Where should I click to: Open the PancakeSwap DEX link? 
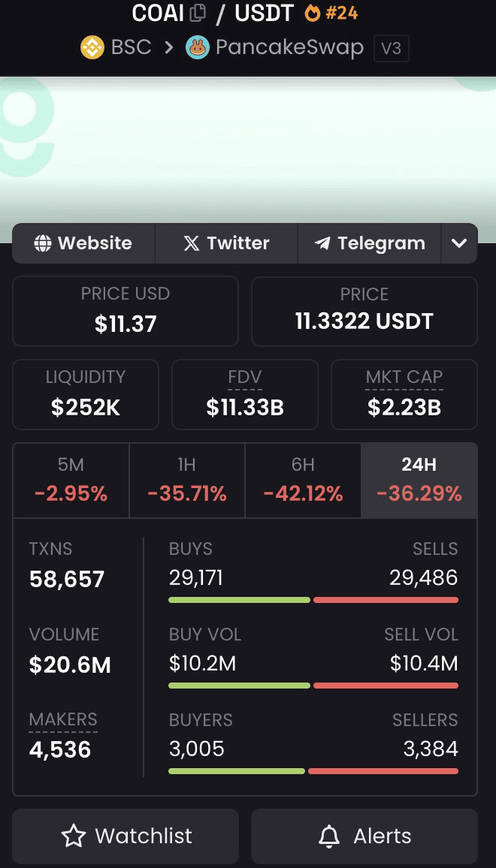click(x=290, y=47)
